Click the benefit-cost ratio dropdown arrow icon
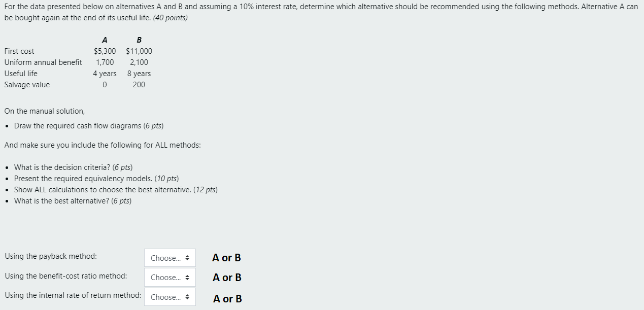This screenshot has height=310, width=644. coord(188,277)
